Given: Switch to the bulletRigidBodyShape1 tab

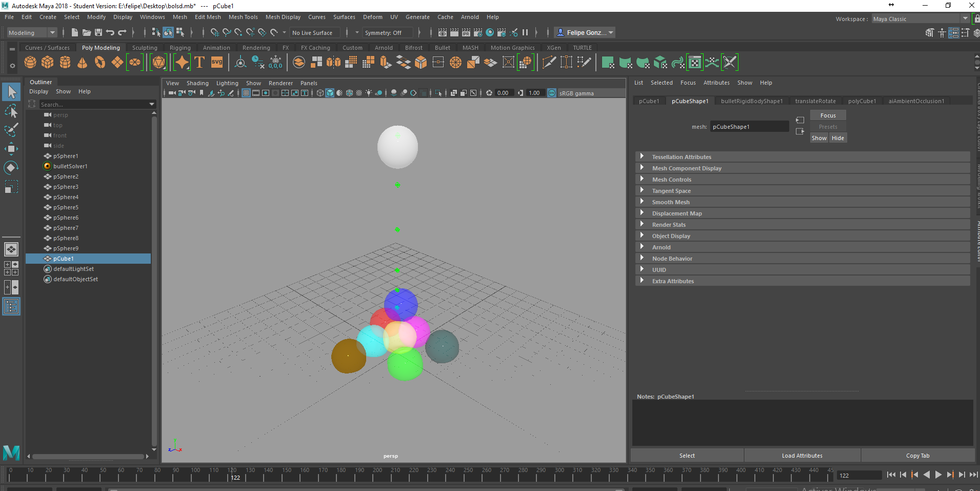Looking at the screenshot, I should 751,101.
